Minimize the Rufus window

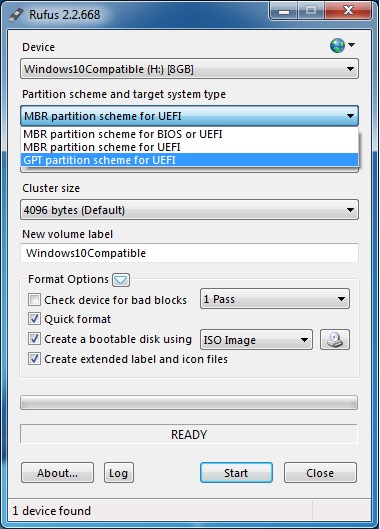pyautogui.click(x=284, y=11)
